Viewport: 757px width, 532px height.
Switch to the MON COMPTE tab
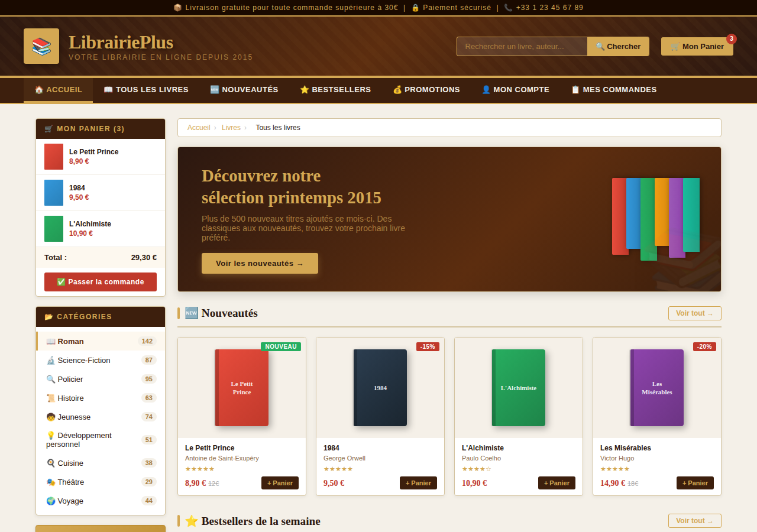(x=515, y=90)
